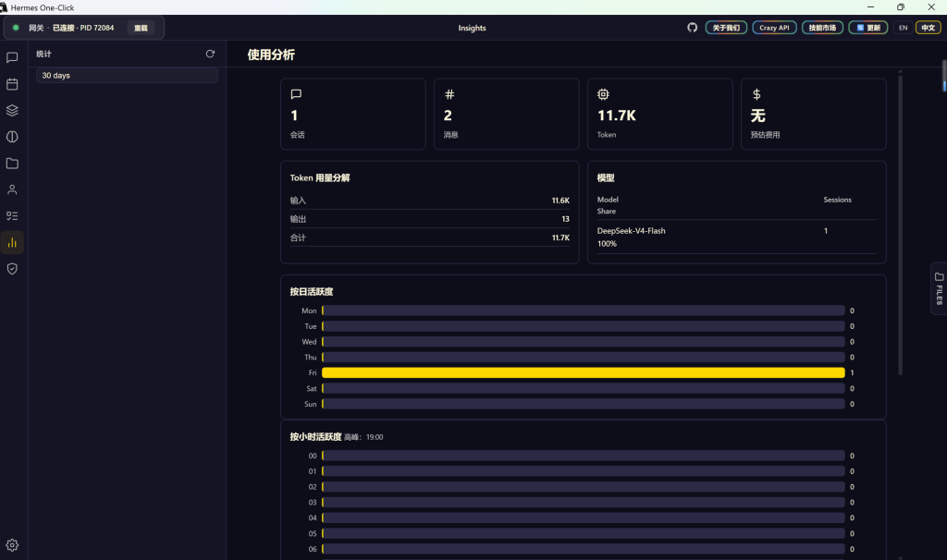
Task: Open the stacked layers icon in sidebar
Action: [x=12, y=111]
